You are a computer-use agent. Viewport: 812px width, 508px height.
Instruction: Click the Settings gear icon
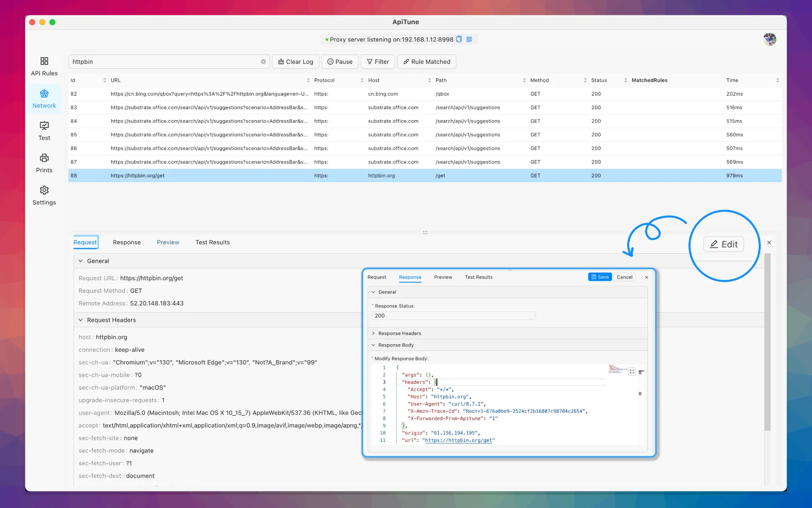[44, 190]
